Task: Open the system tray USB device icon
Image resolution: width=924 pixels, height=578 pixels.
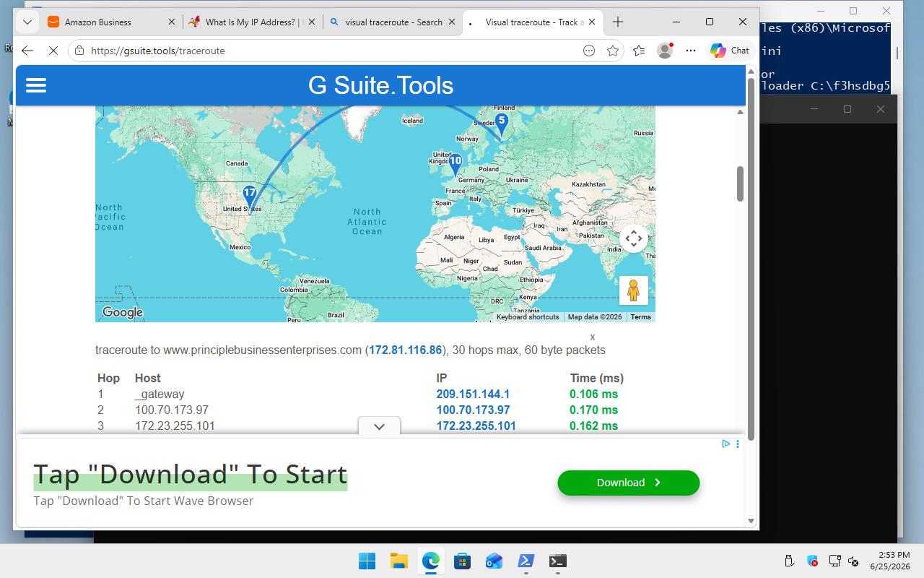Action: (x=790, y=561)
